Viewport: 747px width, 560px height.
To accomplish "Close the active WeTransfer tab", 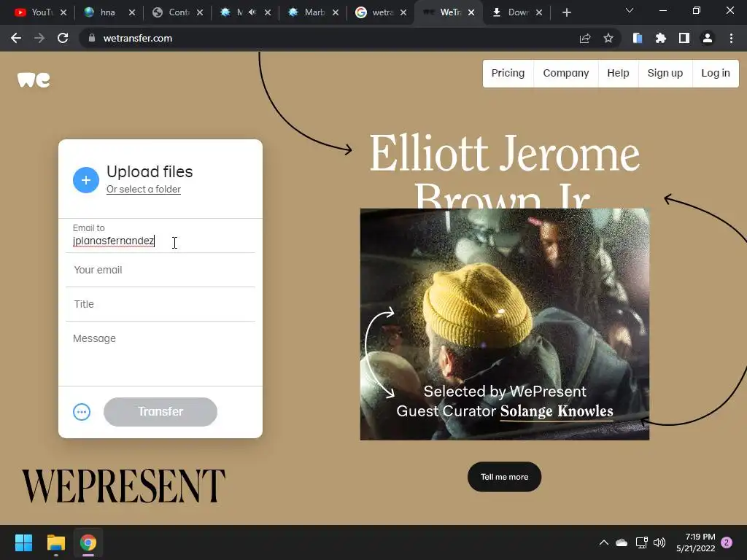I will [x=471, y=12].
